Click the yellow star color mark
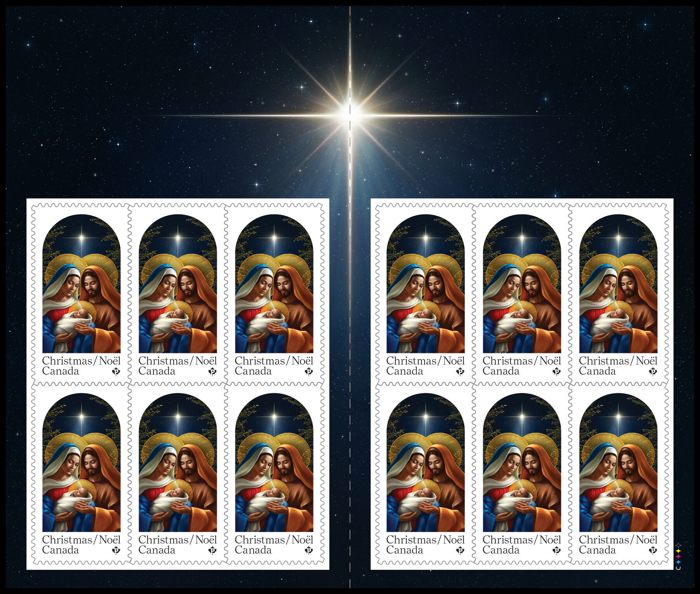Image resolution: width=700 pixels, height=594 pixels. click(678, 551)
